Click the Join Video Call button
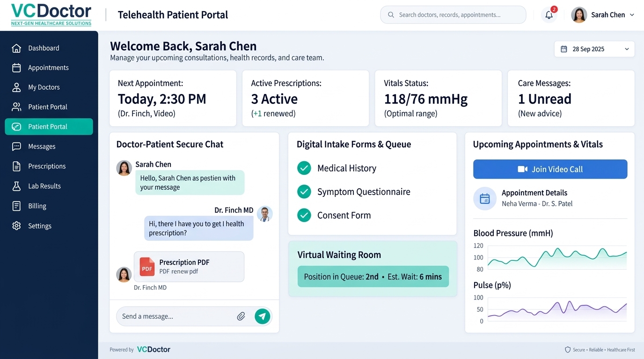This screenshot has height=359, width=644. tap(550, 169)
